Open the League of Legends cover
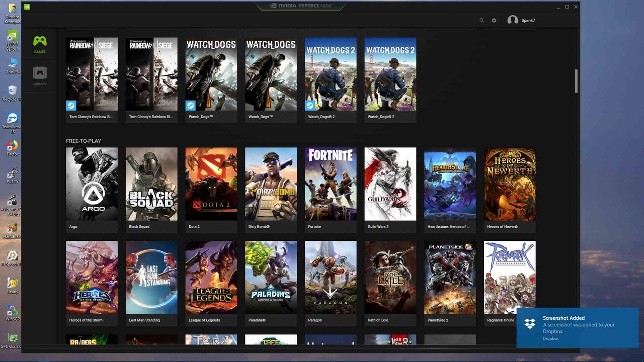The width and height of the screenshot is (644, 362). click(211, 278)
